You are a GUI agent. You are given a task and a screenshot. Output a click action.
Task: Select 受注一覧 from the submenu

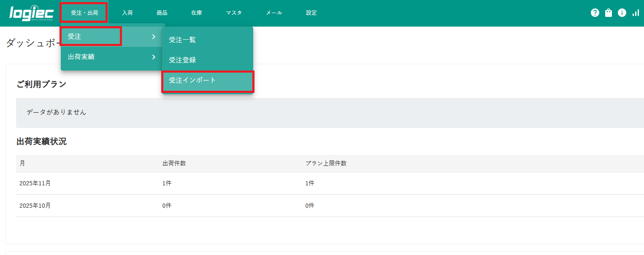[x=182, y=40]
